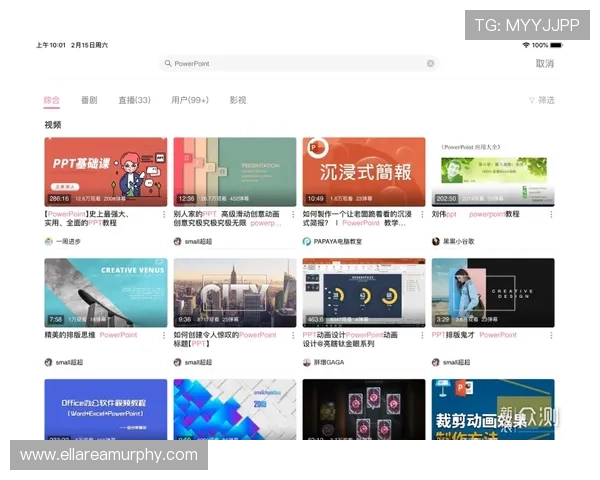Click small超超 avatar under 如何创建令人惊叹

click(178, 362)
